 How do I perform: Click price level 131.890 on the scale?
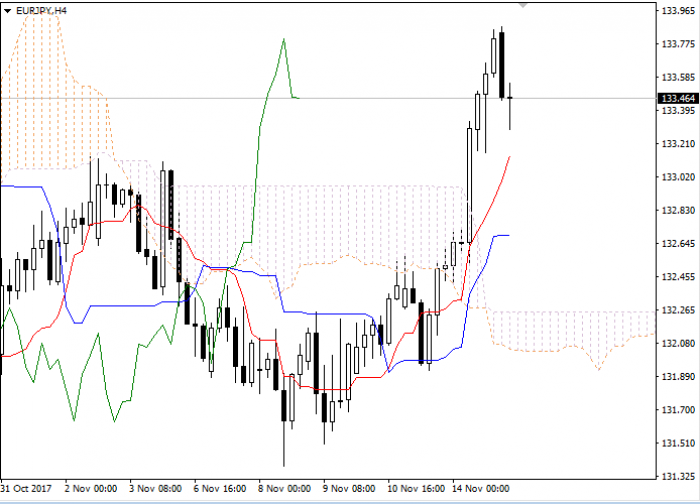pyautogui.click(x=678, y=377)
